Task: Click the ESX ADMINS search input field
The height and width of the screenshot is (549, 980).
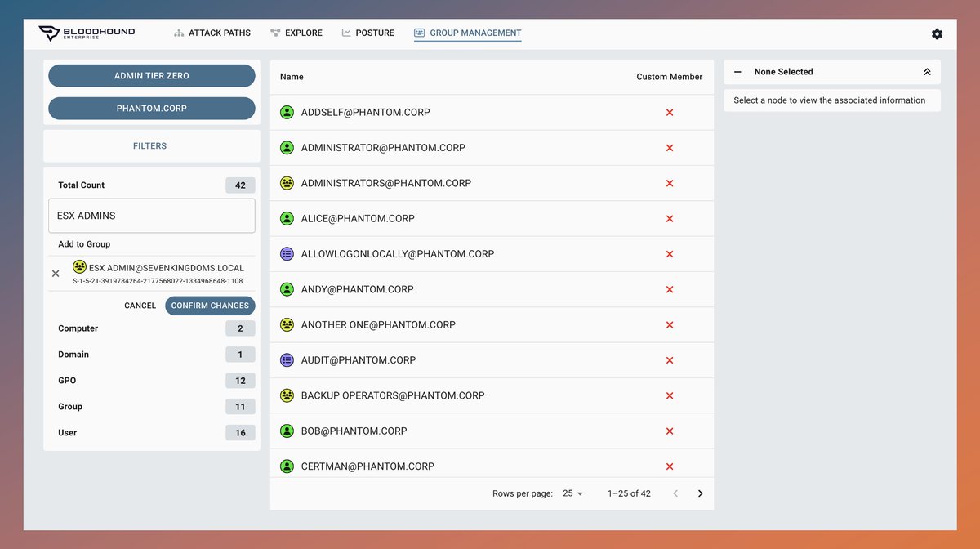Action: click(152, 216)
